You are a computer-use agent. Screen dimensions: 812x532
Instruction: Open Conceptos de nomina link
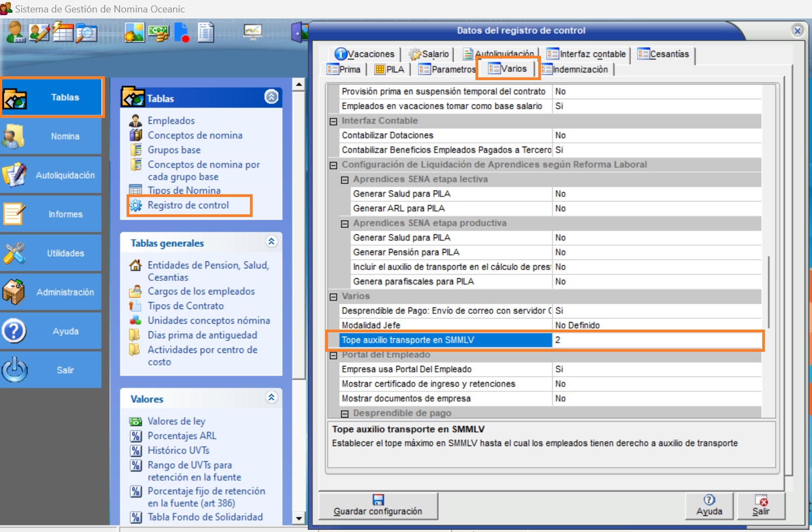(x=195, y=135)
